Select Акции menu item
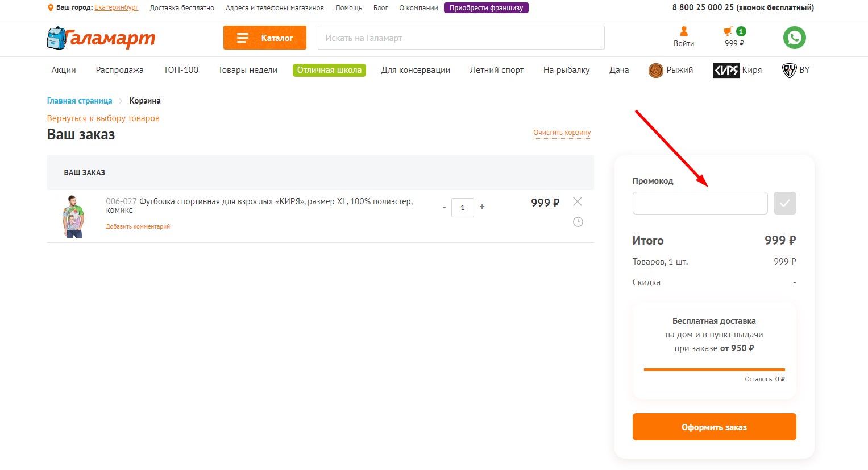 pos(64,70)
